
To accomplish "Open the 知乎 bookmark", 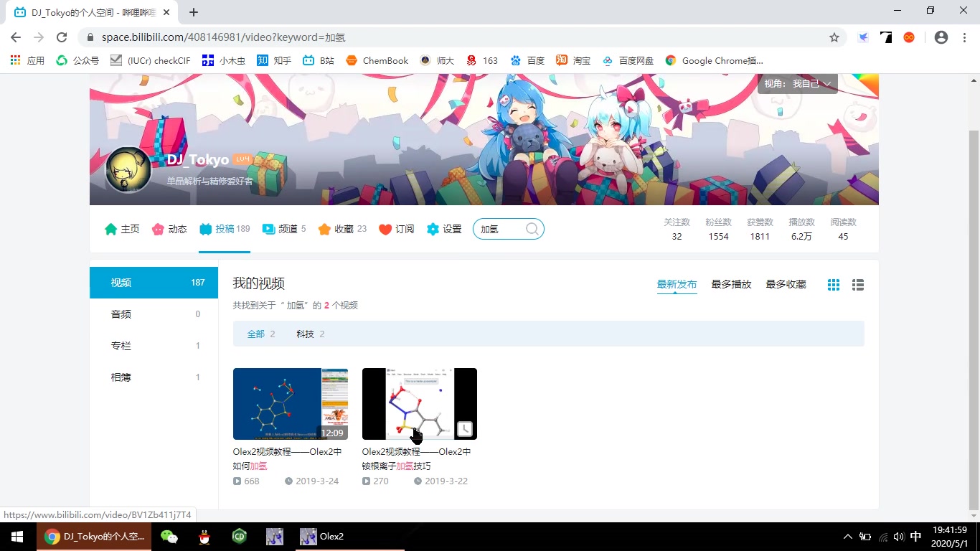I will [275, 61].
